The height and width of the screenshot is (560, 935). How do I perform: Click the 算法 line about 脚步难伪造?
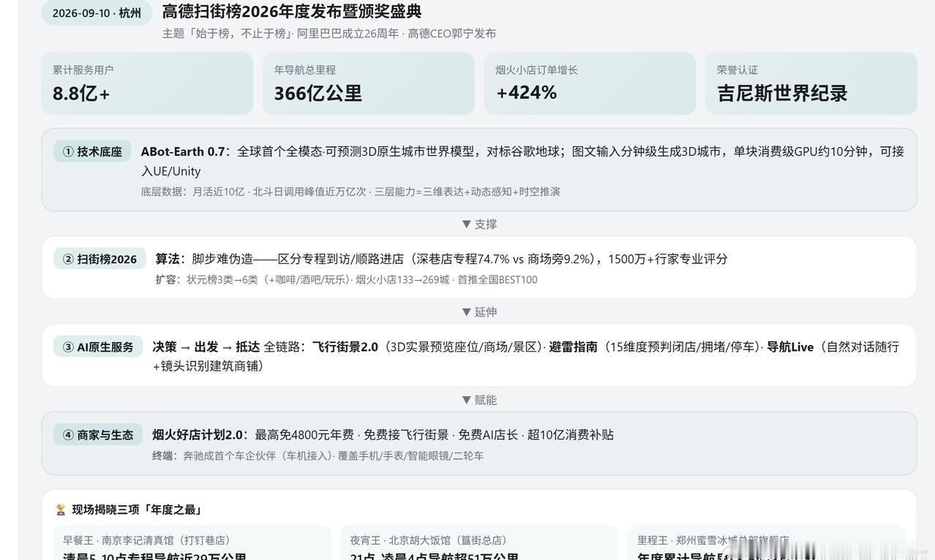pos(441,259)
